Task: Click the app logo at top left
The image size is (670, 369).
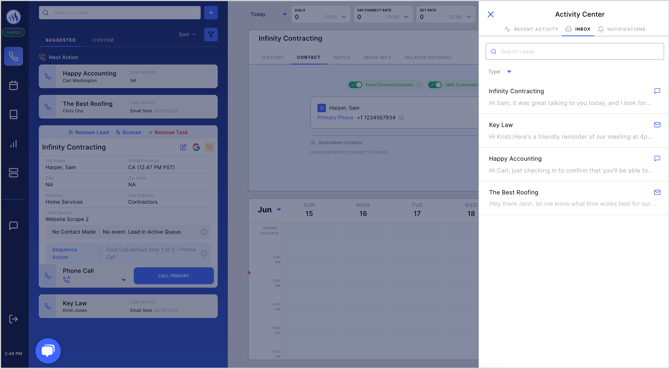Action: pos(14,17)
